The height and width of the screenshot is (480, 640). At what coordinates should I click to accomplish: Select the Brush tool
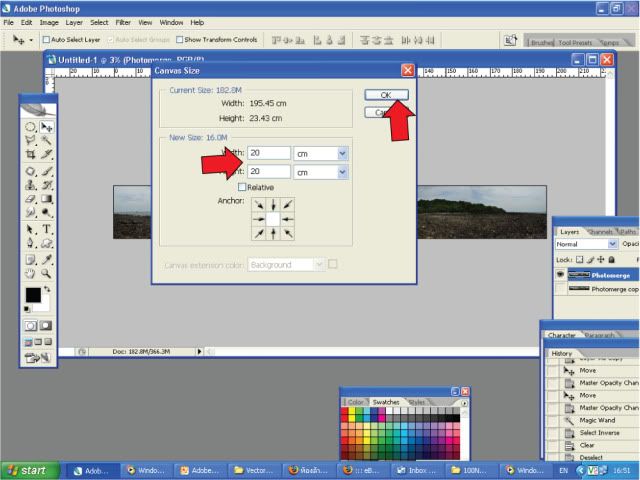[47, 171]
